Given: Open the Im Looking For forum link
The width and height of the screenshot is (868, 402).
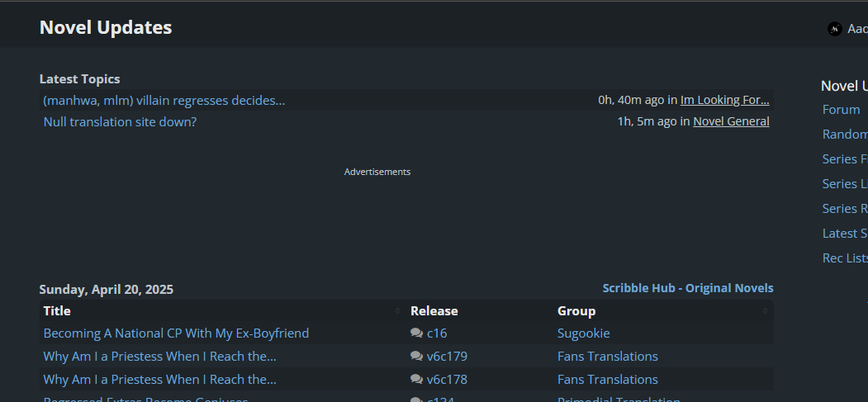Looking at the screenshot, I should point(724,101).
